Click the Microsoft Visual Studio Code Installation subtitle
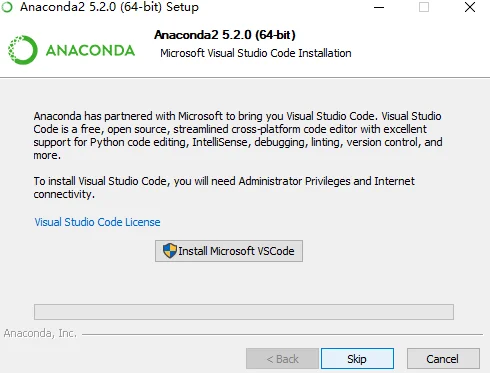The image size is (490, 373). point(256,53)
